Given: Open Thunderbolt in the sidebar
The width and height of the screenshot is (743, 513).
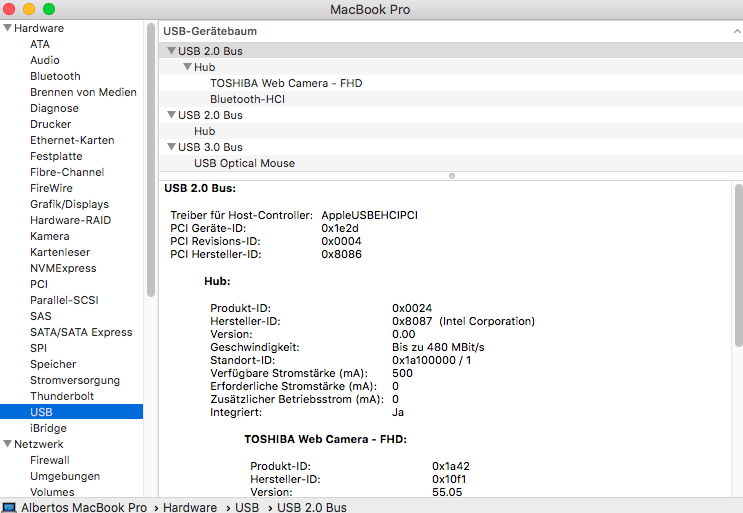Looking at the screenshot, I should pyautogui.click(x=61, y=396).
